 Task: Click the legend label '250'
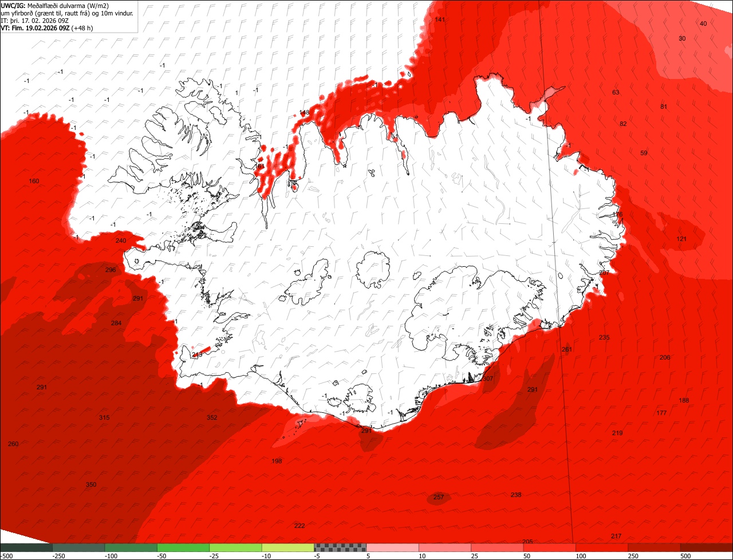tap(634, 556)
